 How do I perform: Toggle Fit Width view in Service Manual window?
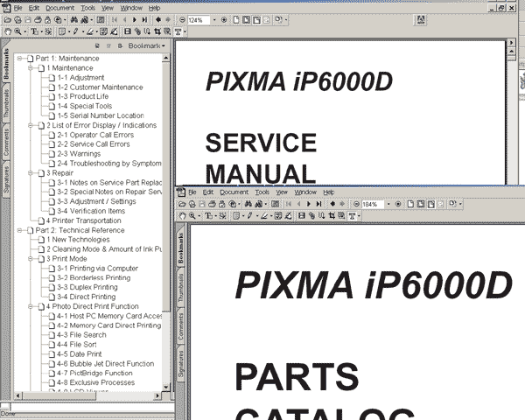(256, 20)
